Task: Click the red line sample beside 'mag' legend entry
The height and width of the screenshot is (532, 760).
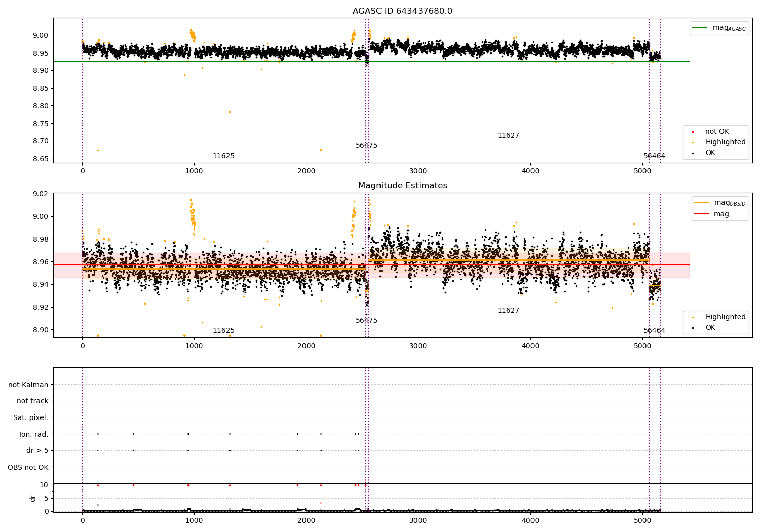Action: click(702, 214)
